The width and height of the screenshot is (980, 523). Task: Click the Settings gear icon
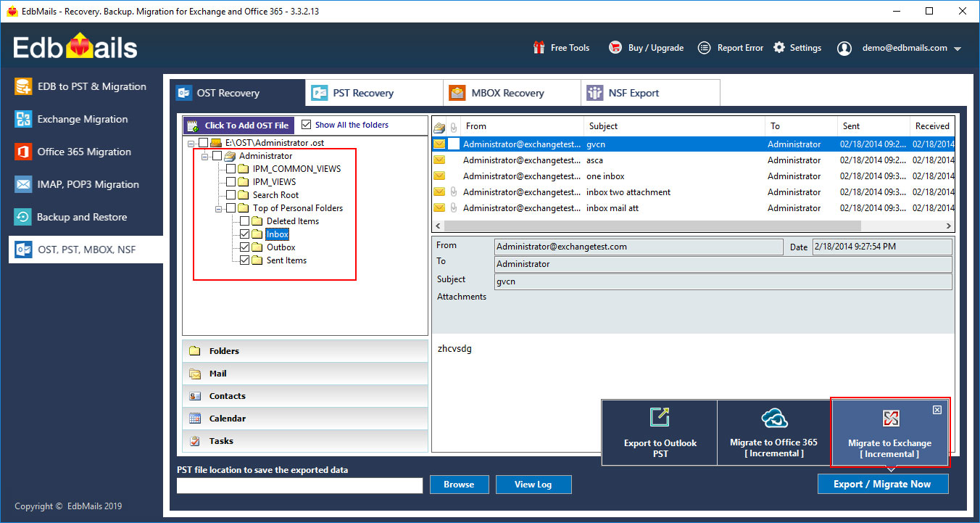pos(779,48)
